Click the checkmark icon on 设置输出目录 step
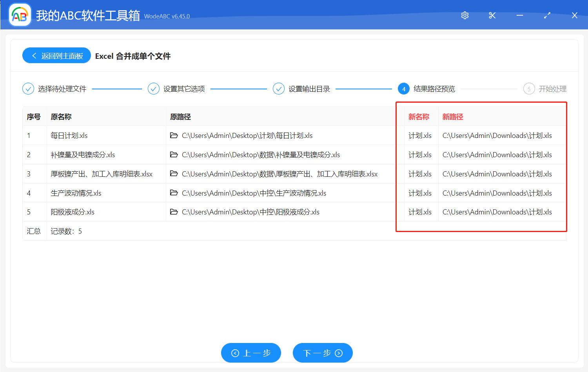 (x=278, y=89)
